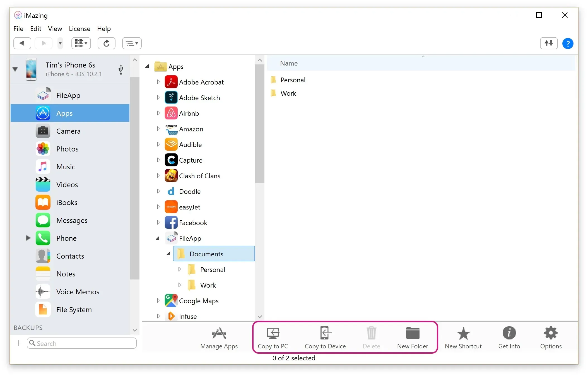The width and height of the screenshot is (588, 376).
Task: Click Copy to Device
Action: tap(325, 338)
